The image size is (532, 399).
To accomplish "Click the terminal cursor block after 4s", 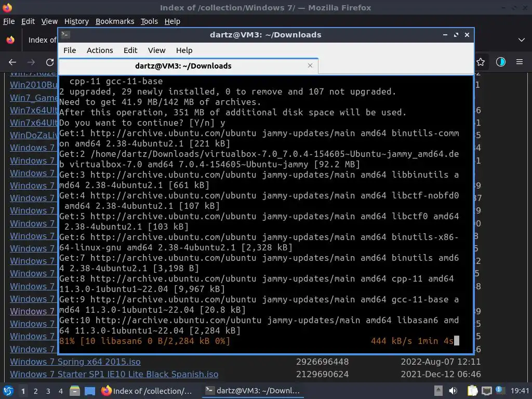I will [457, 341].
